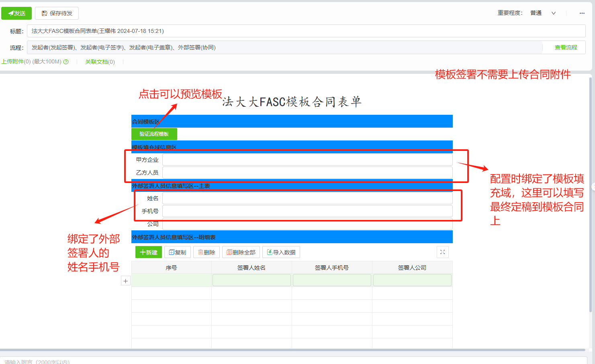Click the 附言 comment input at bottom
The height and width of the screenshot is (364, 595).
293,361
